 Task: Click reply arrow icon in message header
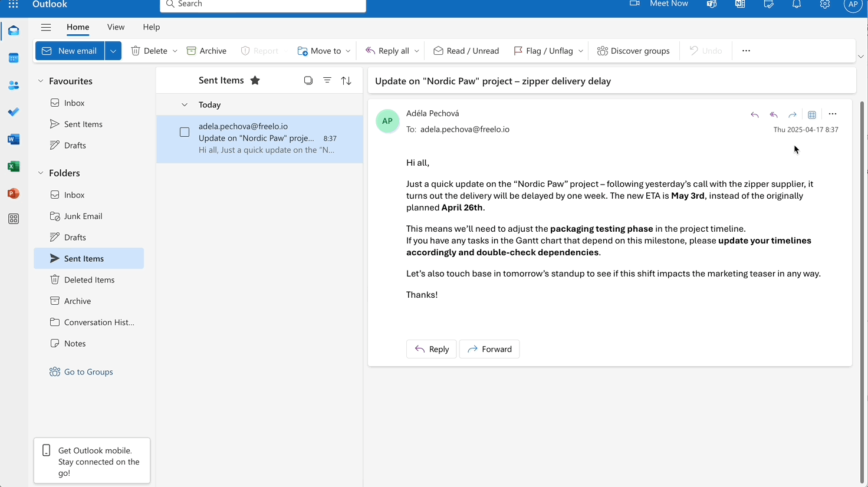pyautogui.click(x=755, y=114)
